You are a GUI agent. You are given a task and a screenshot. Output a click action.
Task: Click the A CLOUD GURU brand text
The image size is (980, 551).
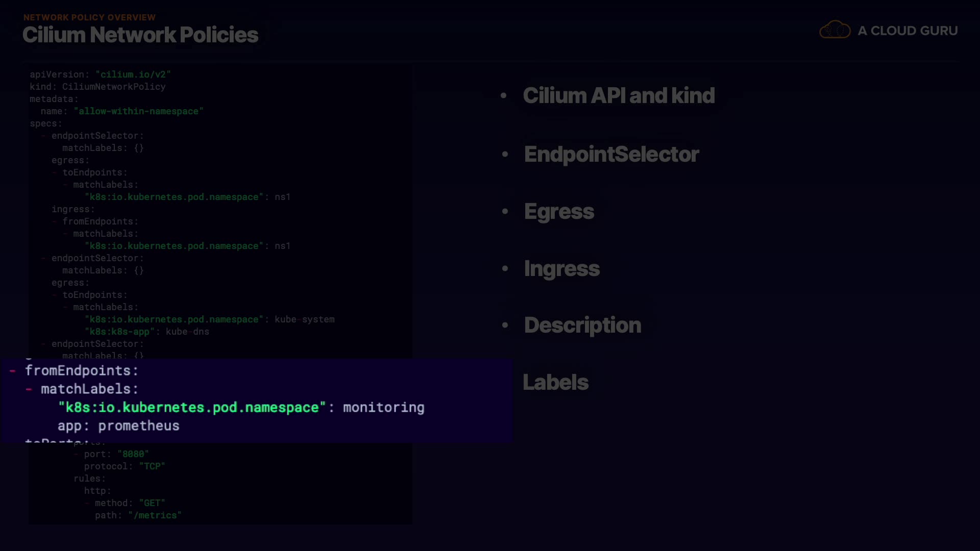[908, 31]
